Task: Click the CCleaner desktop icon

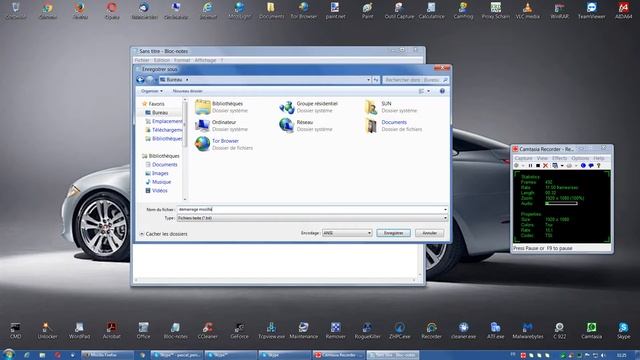Action: 207,331
